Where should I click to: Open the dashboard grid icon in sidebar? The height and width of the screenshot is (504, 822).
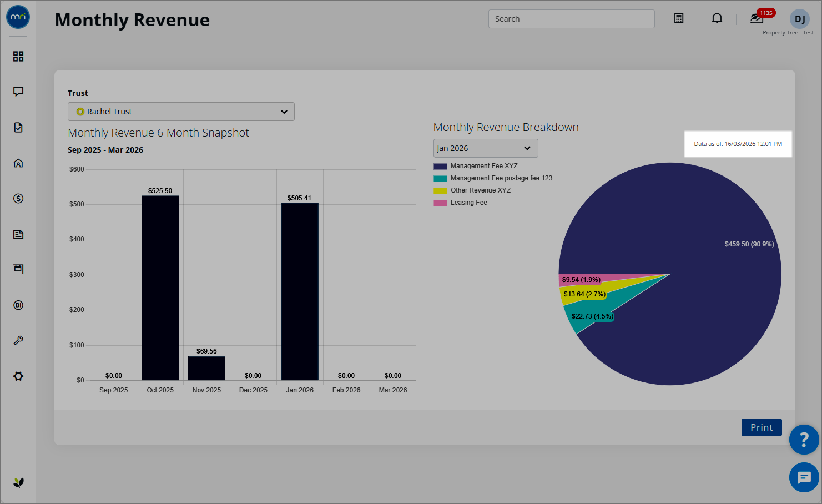18,56
